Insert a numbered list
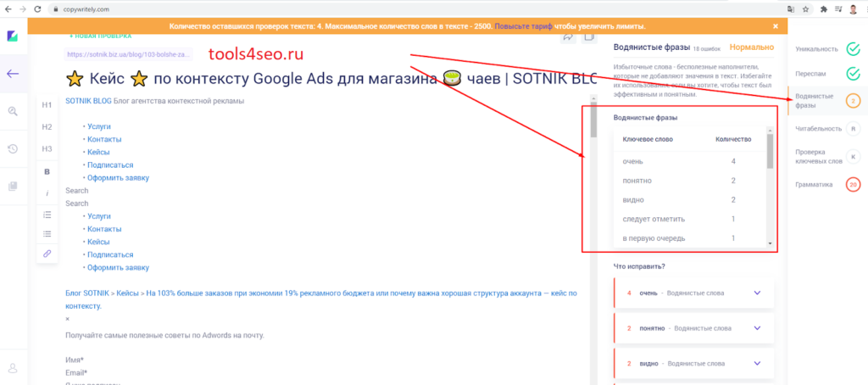 [x=47, y=215]
